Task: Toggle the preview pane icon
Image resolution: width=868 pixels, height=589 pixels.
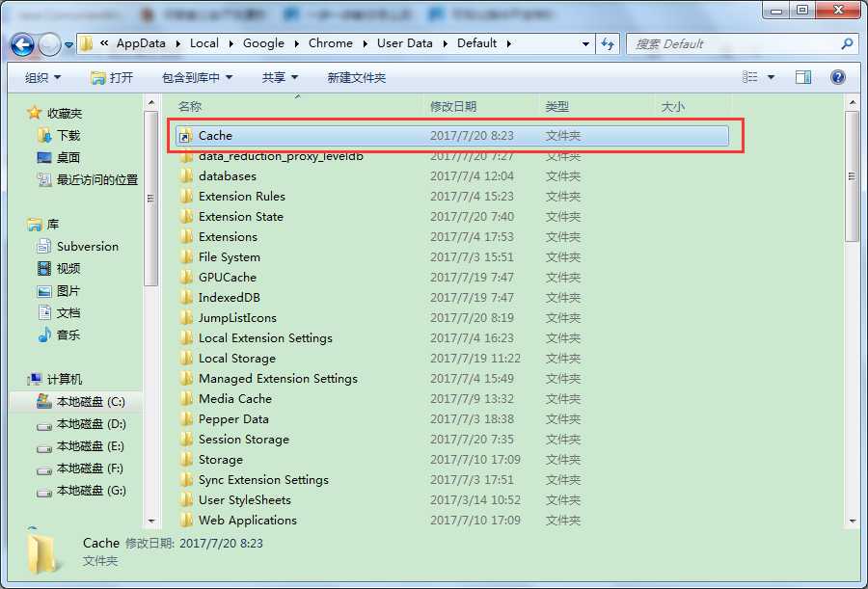Action: click(803, 77)
